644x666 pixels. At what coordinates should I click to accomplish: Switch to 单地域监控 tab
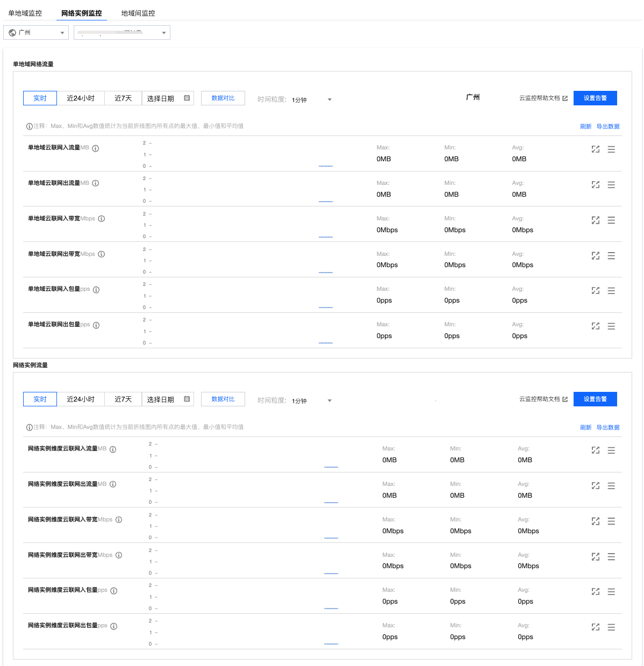25,13
